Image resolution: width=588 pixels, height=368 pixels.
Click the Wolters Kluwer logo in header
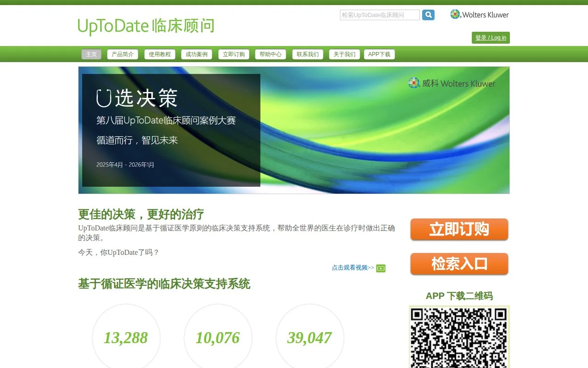pos(480,15)
